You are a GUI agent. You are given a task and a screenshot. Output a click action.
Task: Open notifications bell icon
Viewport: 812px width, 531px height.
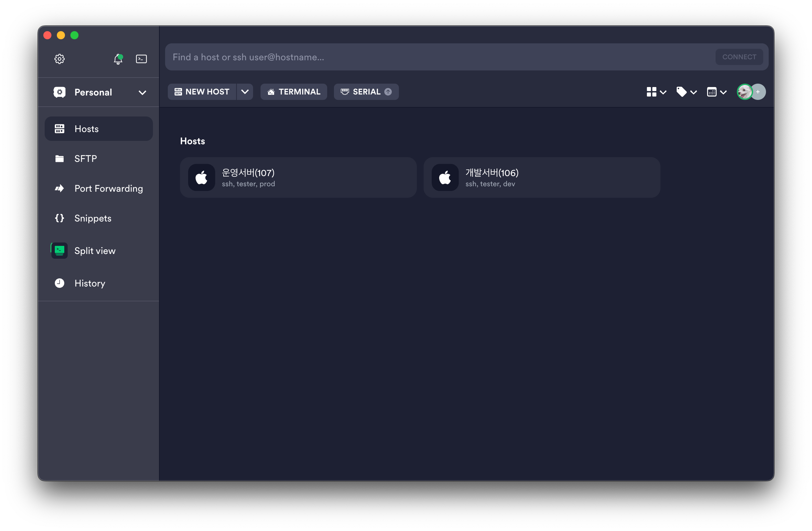[118, 59]
